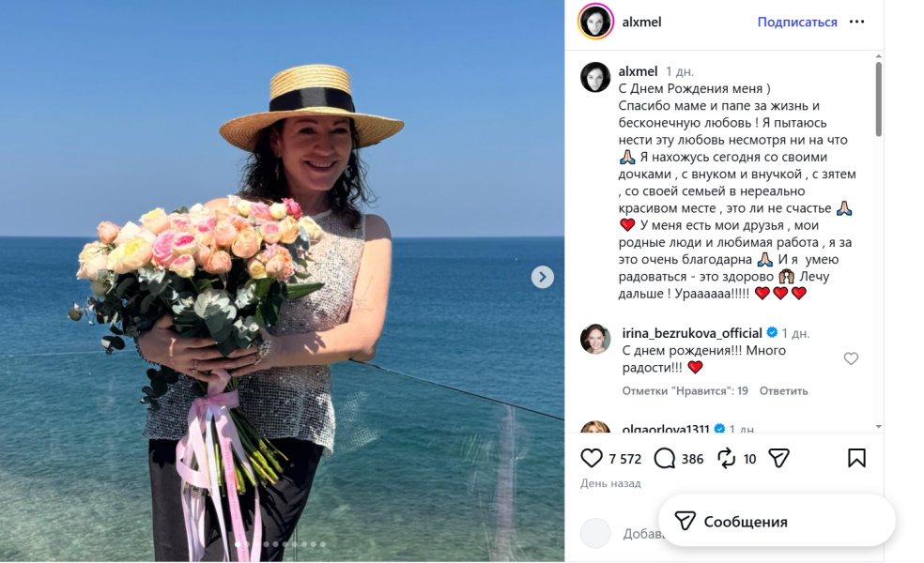Save post with bookmark icon

click(856, 458)
